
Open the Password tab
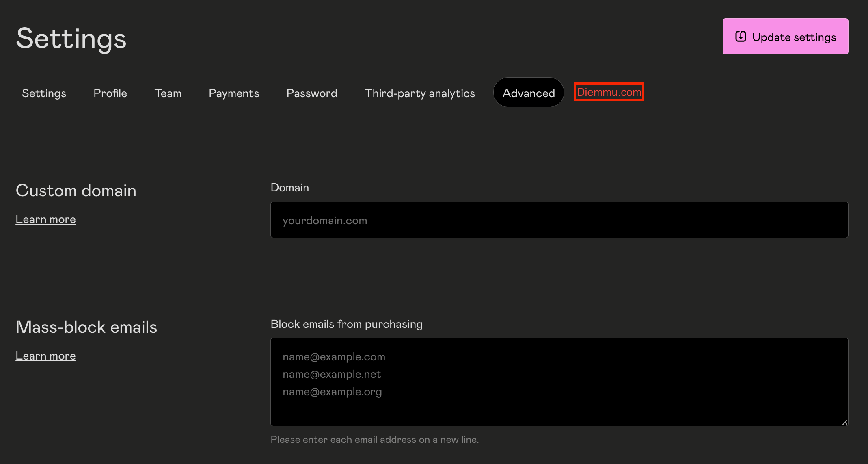pos(312,93)
